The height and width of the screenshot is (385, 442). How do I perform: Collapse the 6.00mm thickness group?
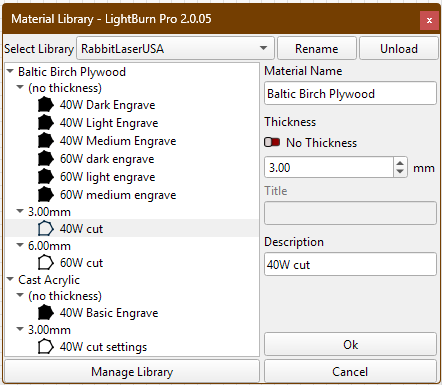pyautogui.click(x=20, y=245)
